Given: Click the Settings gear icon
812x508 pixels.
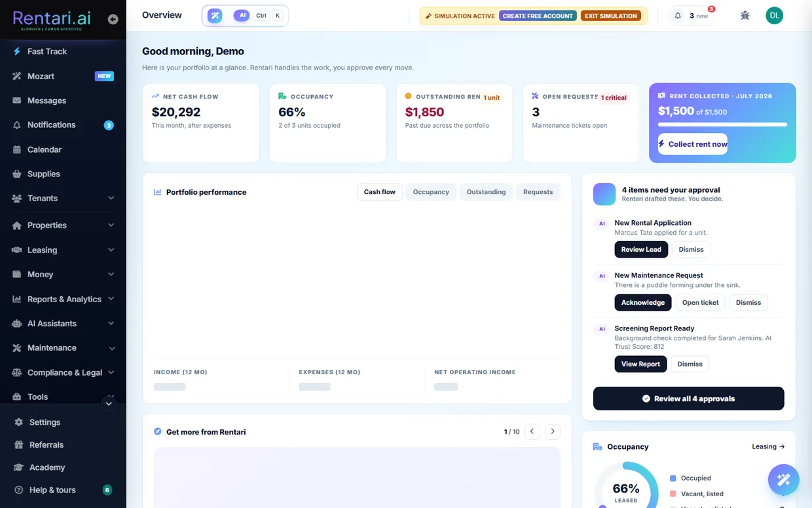Looking at the screenshot, I should pyautogui.click(x=18, y=422).
